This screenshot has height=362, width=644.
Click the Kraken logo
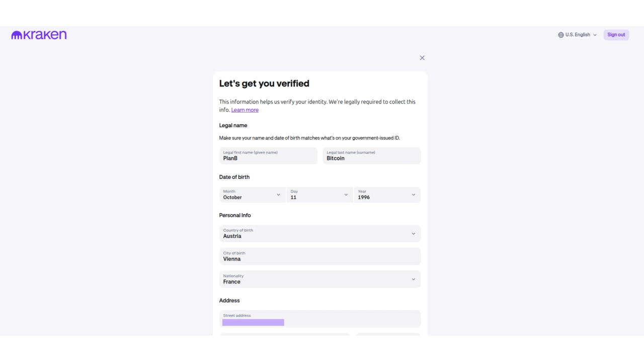click(x=39, y=35)
